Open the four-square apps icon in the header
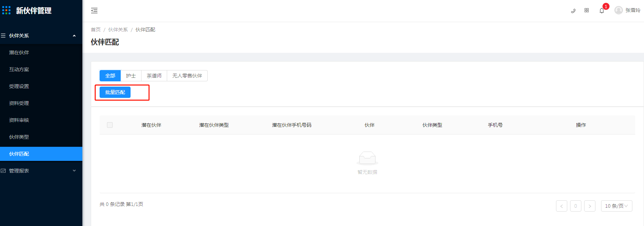 coord(587,10)
